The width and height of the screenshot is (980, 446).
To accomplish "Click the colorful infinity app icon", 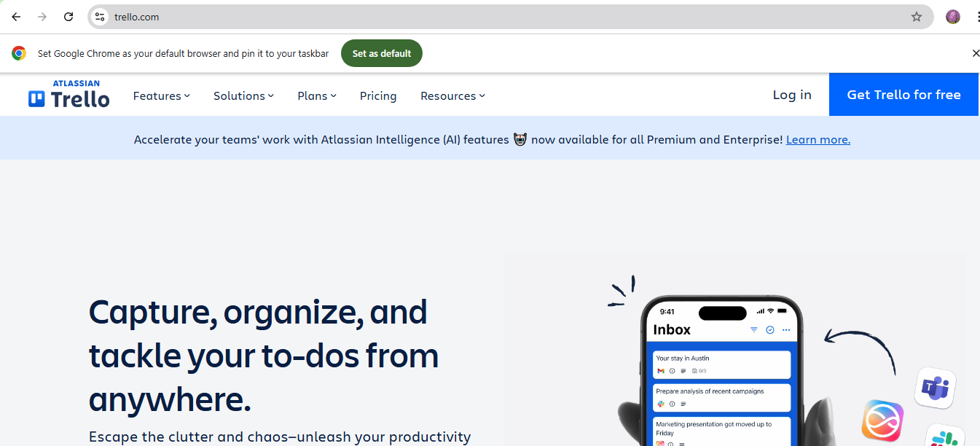I will (x=882, y=420).
